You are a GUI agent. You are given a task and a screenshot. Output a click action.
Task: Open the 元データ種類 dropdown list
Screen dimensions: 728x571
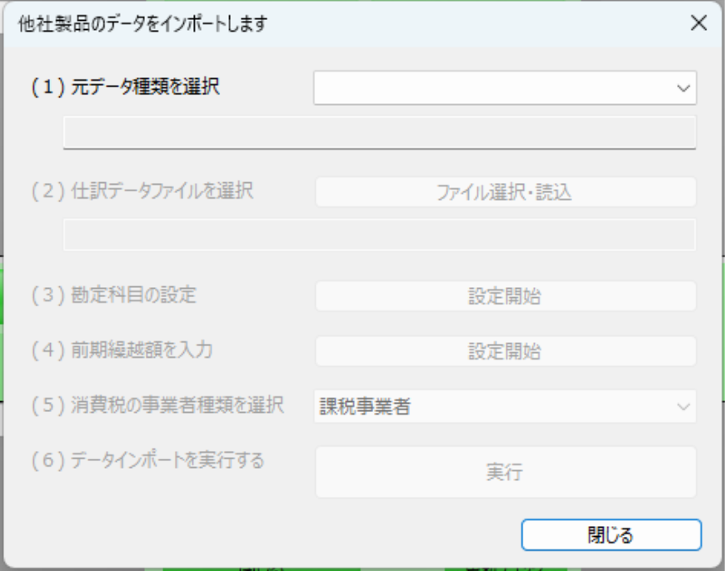click(x=505, y=87)
